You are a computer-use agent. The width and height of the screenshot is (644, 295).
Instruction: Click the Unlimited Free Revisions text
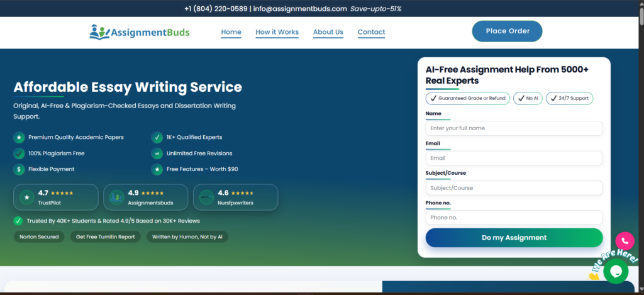tap(199, 153)
